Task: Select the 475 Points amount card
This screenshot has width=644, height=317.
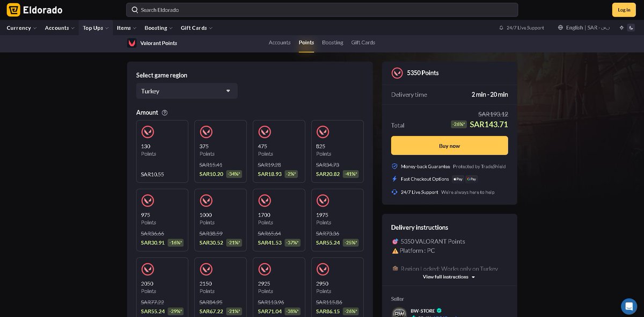Action: pos(279,152)
